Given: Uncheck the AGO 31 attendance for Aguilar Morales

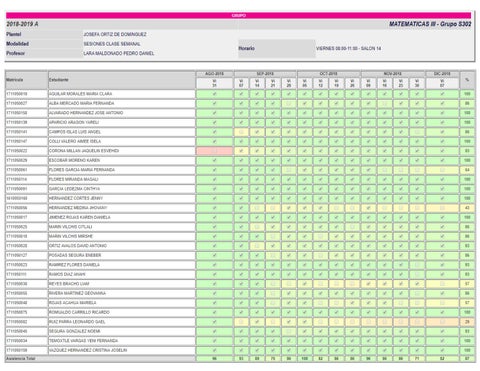Looking at the screenshot, I should tap(214, 94).
